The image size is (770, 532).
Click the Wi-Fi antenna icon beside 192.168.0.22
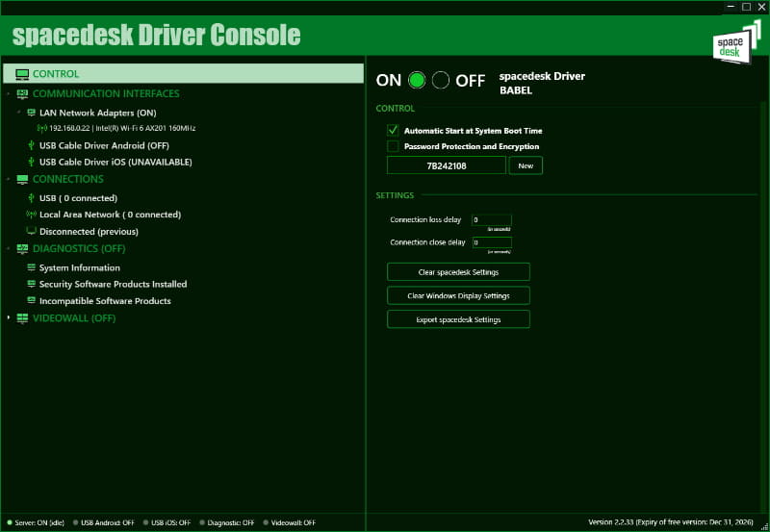[x=41, y=129]
